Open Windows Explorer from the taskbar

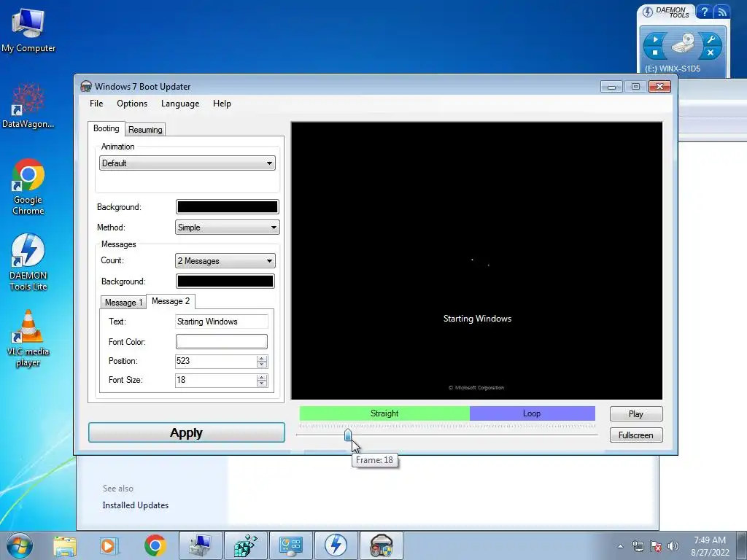click(65, 545)
